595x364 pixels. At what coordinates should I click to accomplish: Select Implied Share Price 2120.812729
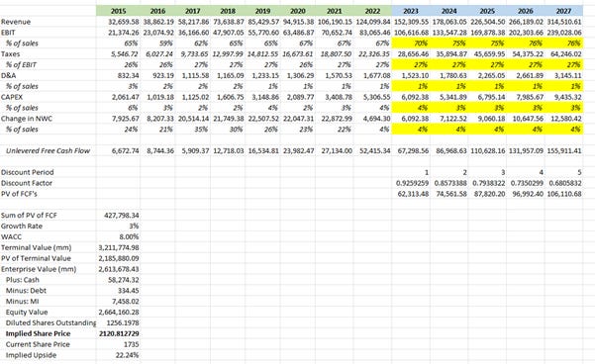119,333
